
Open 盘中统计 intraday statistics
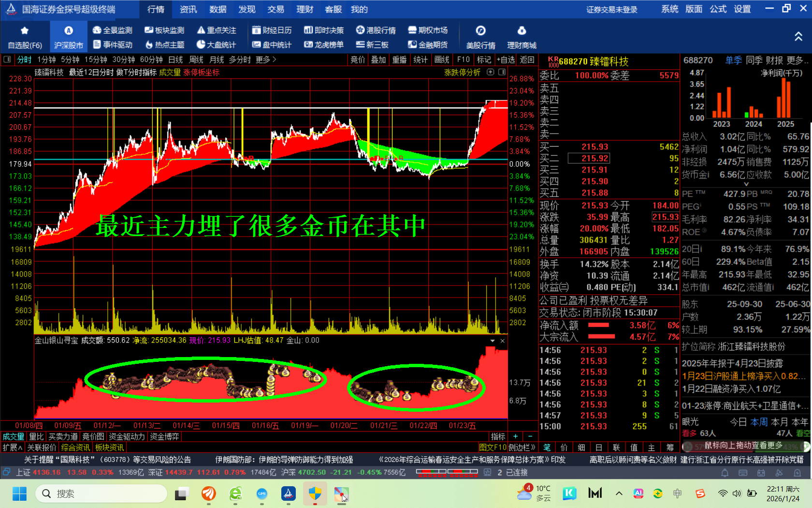click(272, 45)
